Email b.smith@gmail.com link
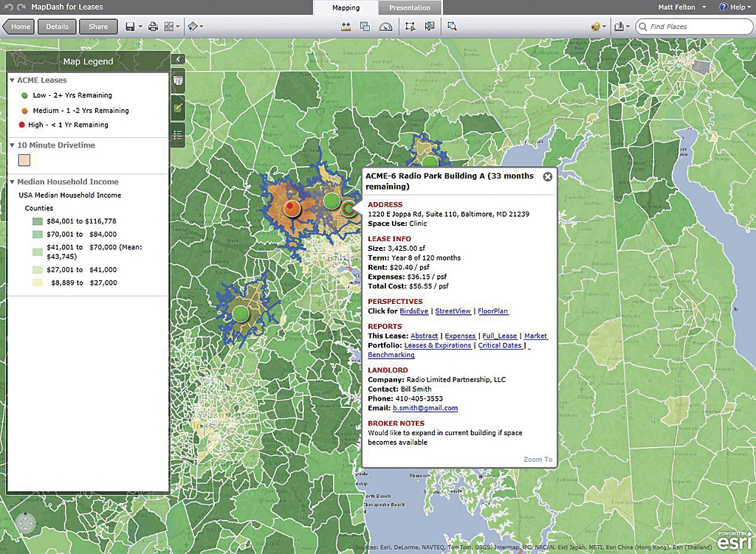The width and height of the screenshot is (756, 554). tap(425, 408)
